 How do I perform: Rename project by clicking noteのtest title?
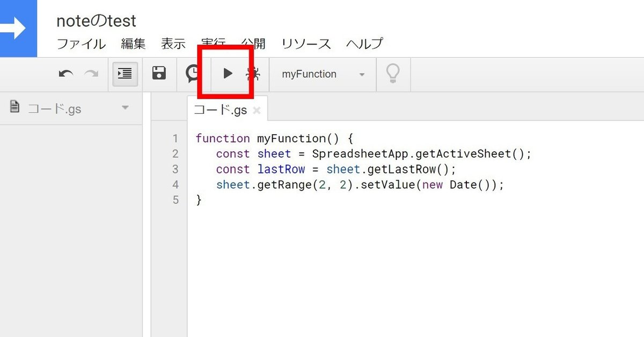coord(97,21)
